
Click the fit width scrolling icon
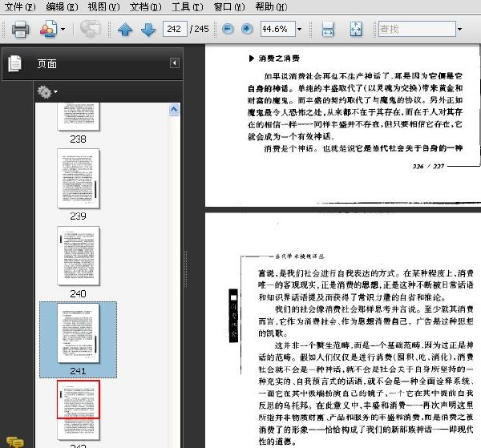pyautogui.click(x=328, y=29)
